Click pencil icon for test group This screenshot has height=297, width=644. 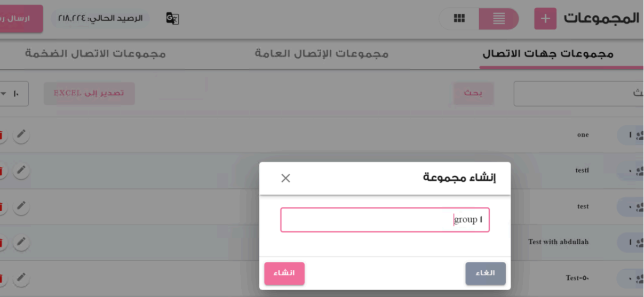21,206
